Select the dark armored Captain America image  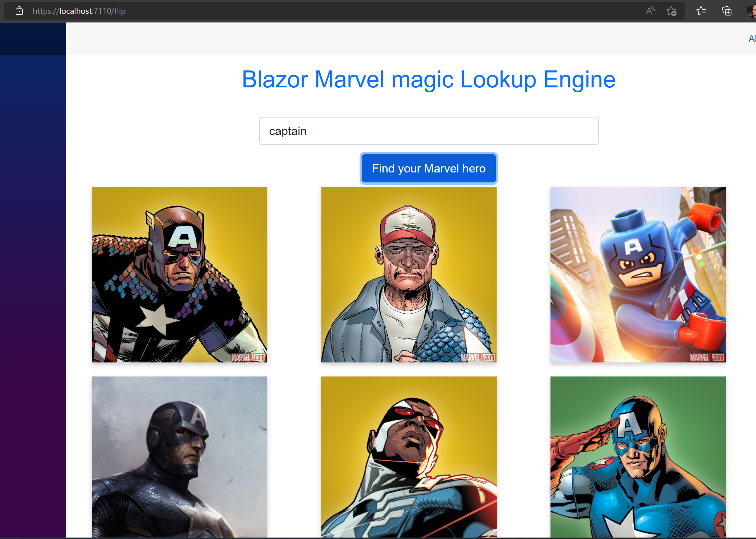click(179, 458)
